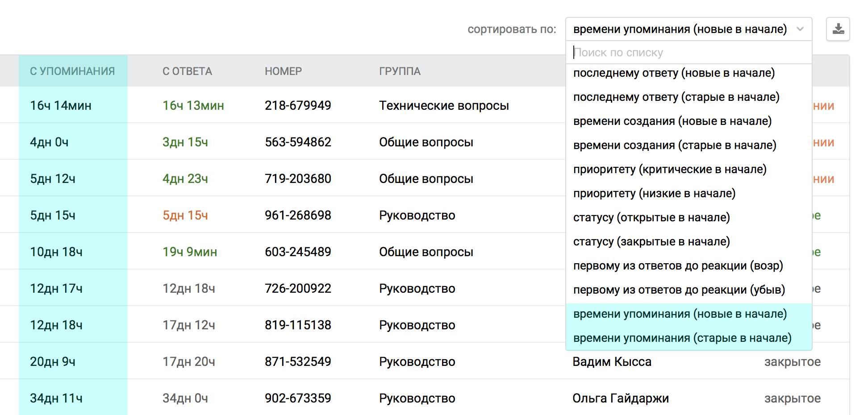Screen dimensions: 868x415
Task: Select 'последнему ответу (старые в начале)' option
Action: coord(676,97)
